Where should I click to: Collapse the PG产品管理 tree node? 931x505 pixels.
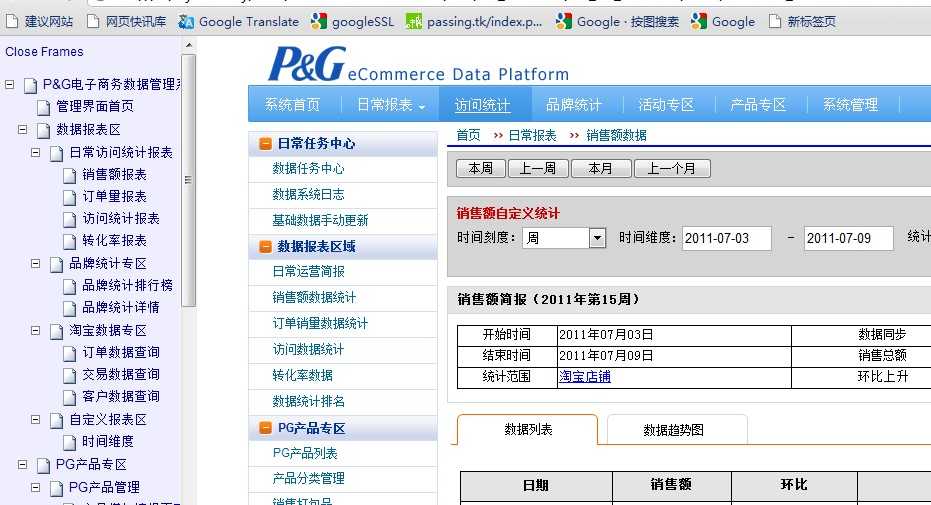coord(36,487)
